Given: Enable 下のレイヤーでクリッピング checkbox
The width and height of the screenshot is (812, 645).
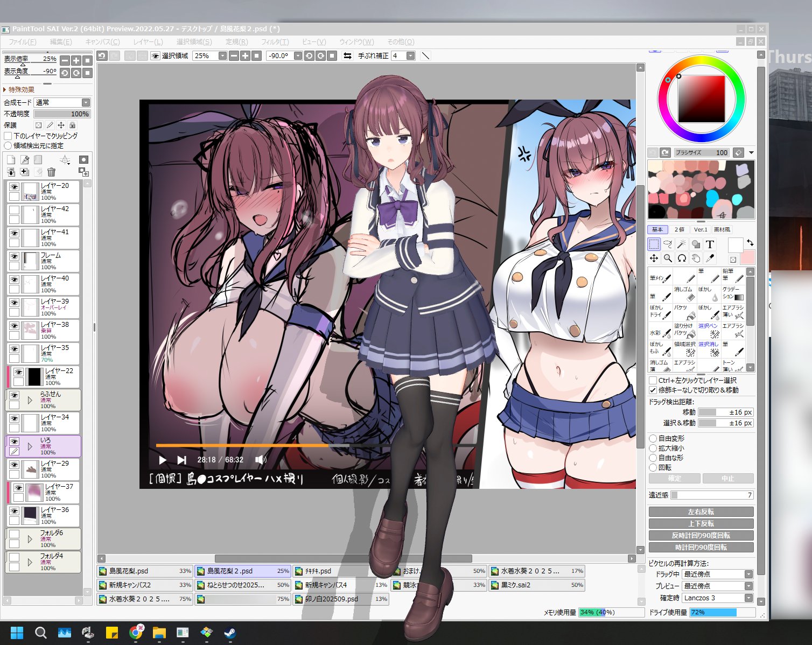Looking at the screenshot, I should [8, 136].
